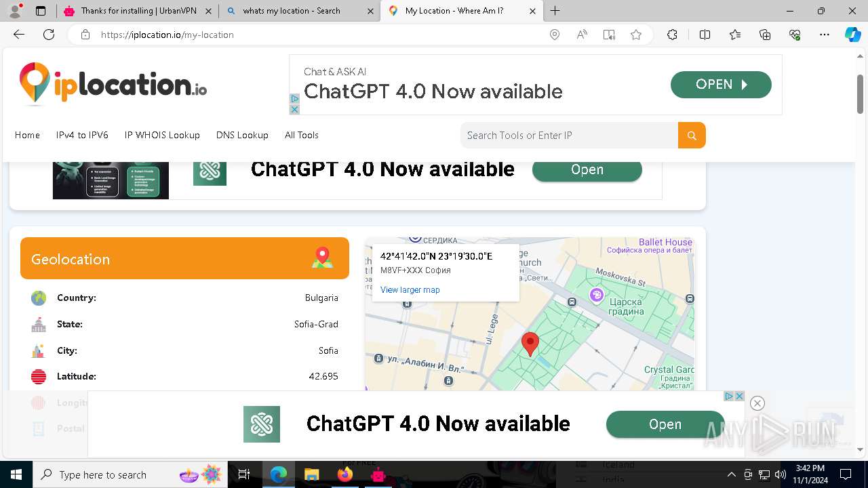The image size is (868, 488).
Task: Open IPv4 to IPV6 tool
Action: [x=82, y=135]
